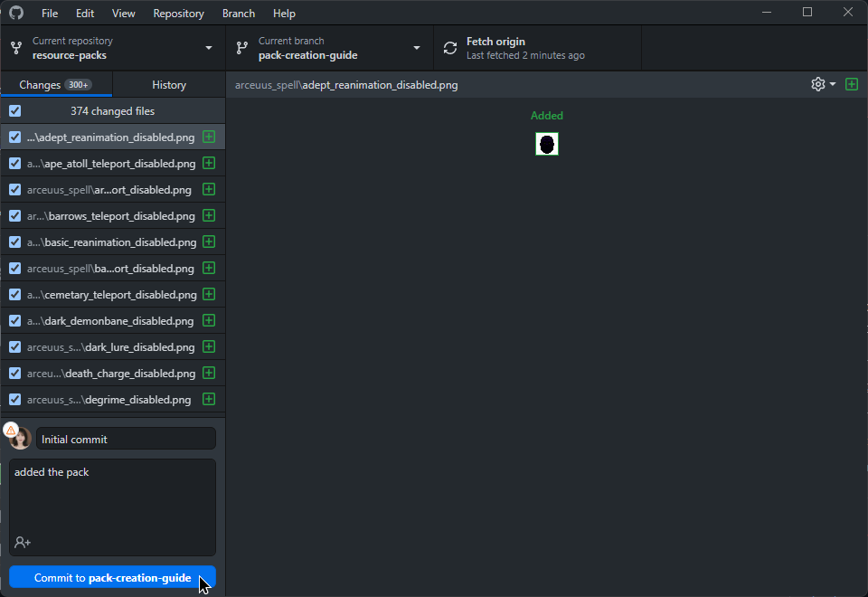The height and width of the screenshot is (597, 868).
Task: Click the green Added label
Action: (546, 116)
